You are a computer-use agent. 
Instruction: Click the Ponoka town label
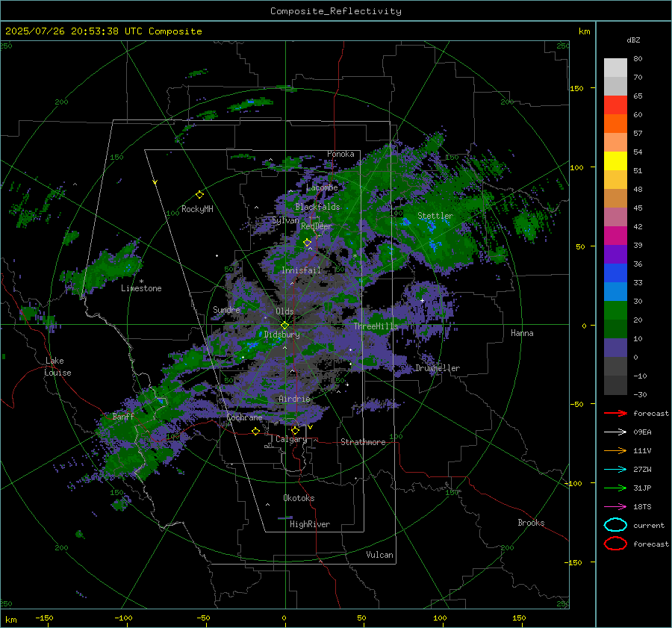(x=340, y=154)
